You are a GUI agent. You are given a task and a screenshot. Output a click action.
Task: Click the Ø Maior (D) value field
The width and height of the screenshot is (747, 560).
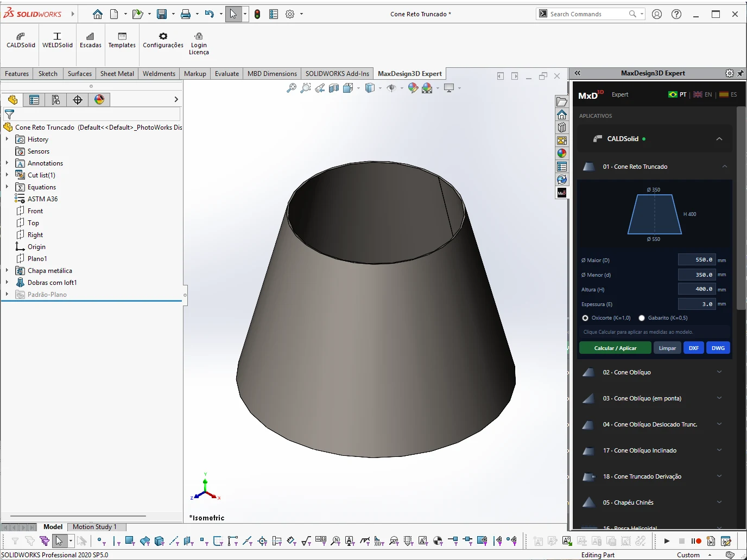click(697, 260)
